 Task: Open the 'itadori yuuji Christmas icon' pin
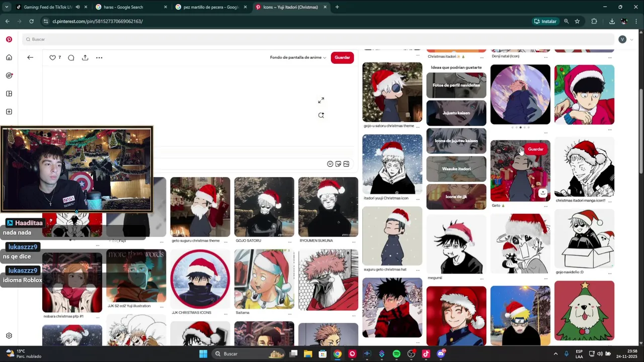coord(392,164)
